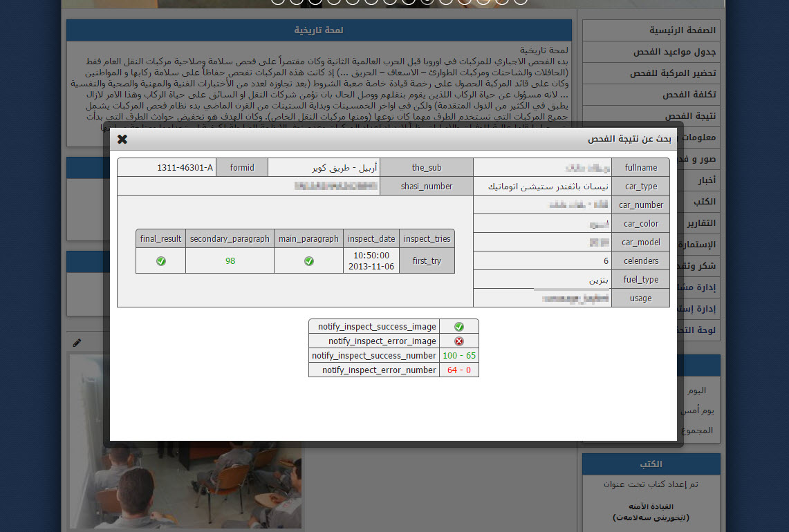
Task: Click the notify_inspect_error_image label
Action: coord(382,341)
